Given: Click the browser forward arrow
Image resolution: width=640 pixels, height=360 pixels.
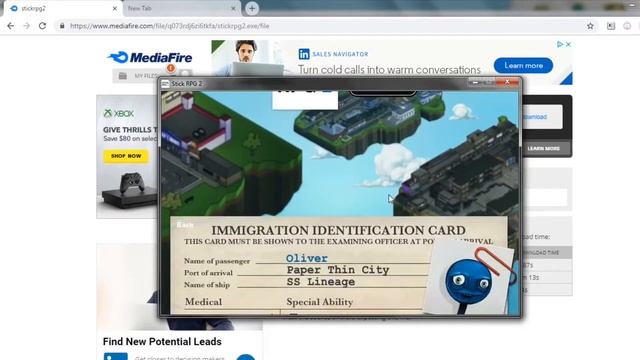Looking at the screenshot, I should click(x=27, y=26).
